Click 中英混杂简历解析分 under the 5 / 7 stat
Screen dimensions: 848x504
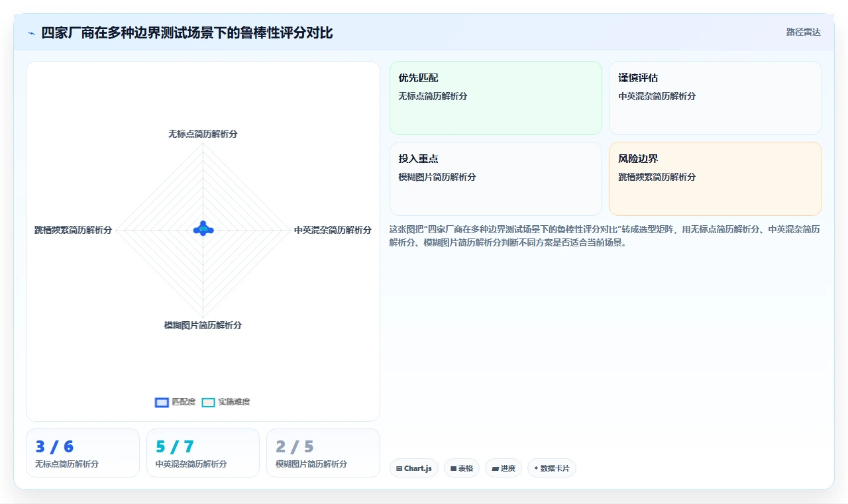[191, 464]
